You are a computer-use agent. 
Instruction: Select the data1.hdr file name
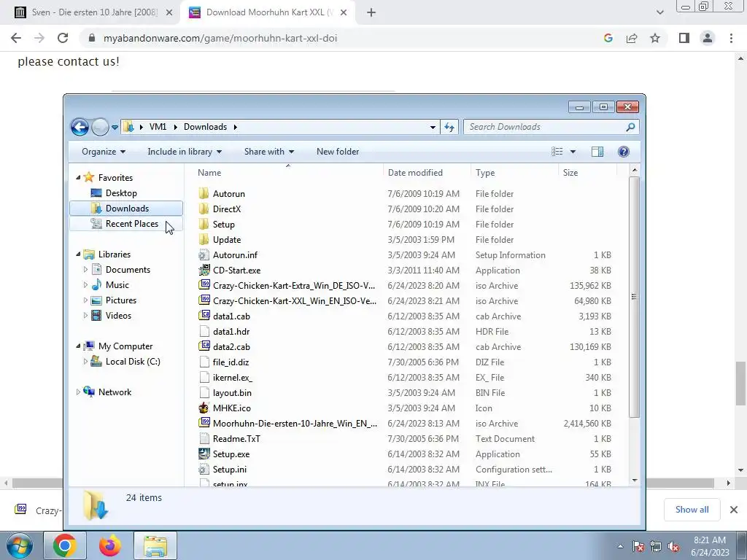[231, 332]
